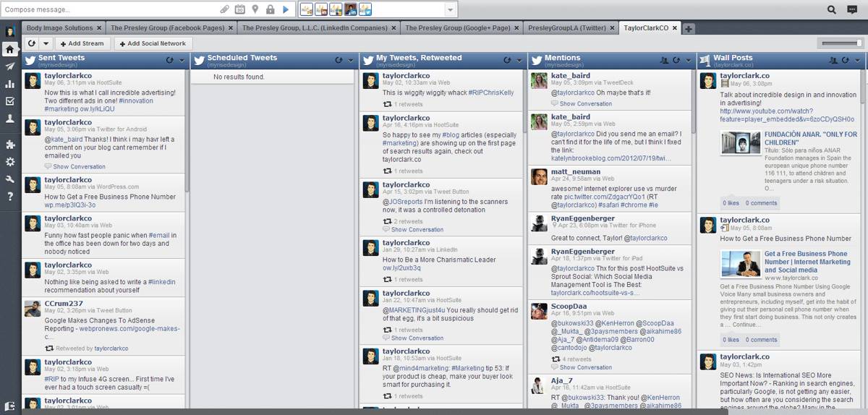This screenshot has width=868, height=415.
Task: Open the ow.ly/2uxb3q link in My Tweets
Action: point(401,268)
